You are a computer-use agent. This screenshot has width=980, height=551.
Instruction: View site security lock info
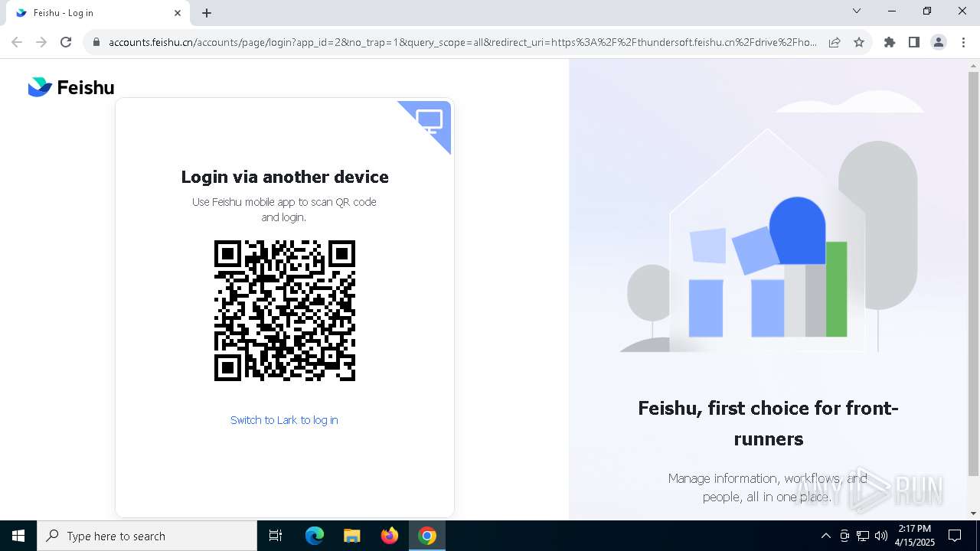96,42
